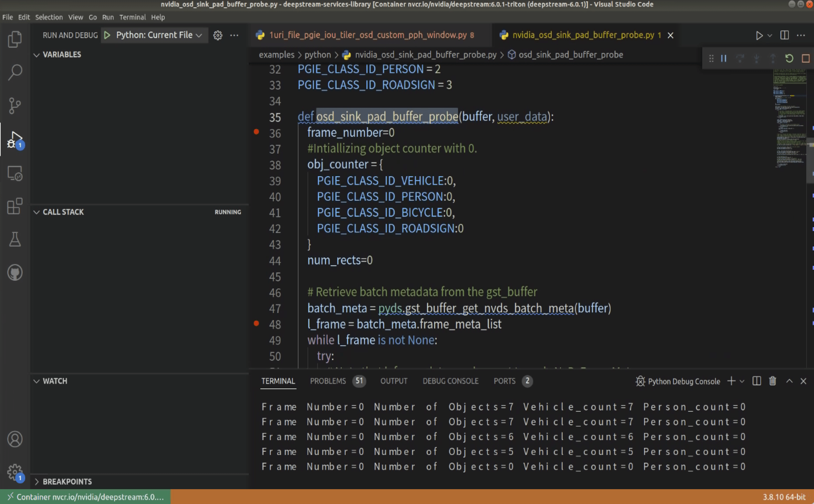Expand the BREAKPOINTS section
This screenshot has height=504, width=814.
click(x=37, y=481)
